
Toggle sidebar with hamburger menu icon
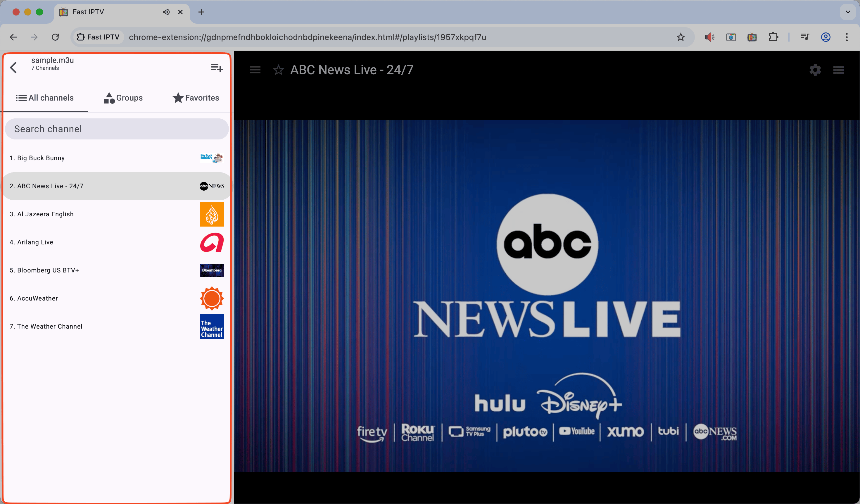255,70
